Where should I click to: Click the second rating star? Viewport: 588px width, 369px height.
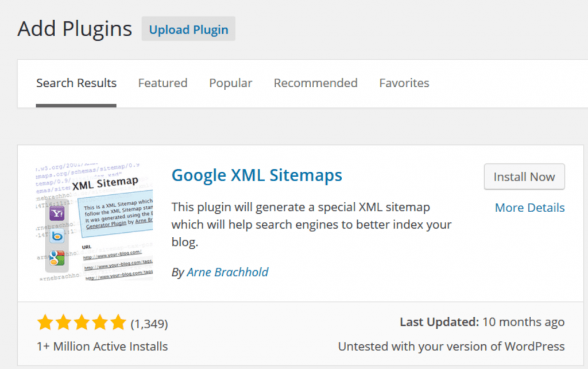pyautogui.click(x=63, y=322)
